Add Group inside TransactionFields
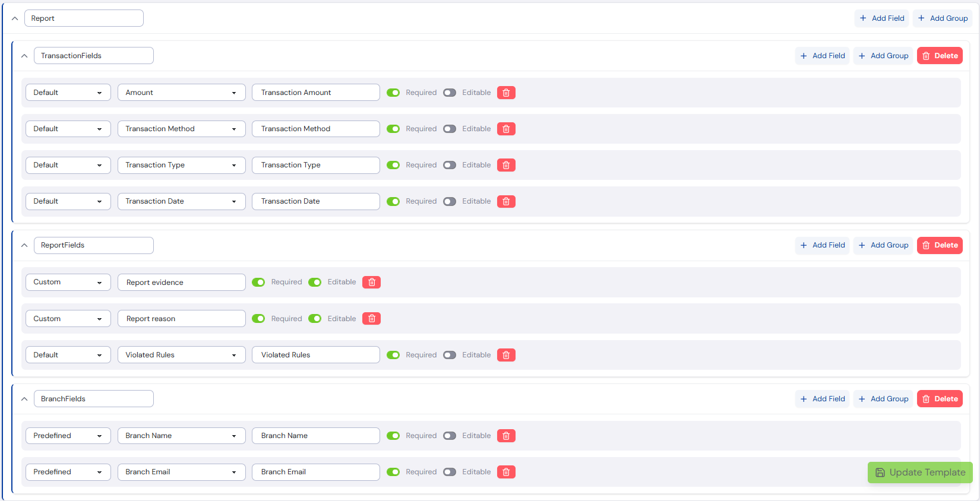 coord(883,56)
